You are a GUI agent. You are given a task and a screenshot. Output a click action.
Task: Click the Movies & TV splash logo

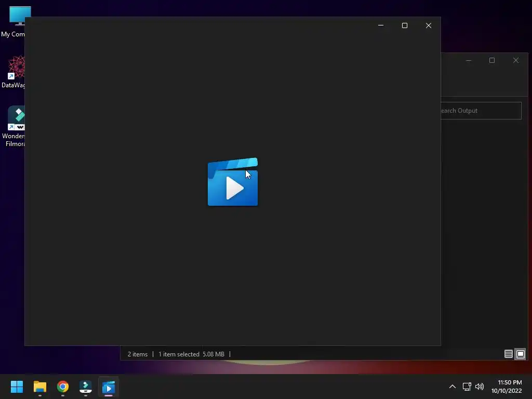coord(233,182)
